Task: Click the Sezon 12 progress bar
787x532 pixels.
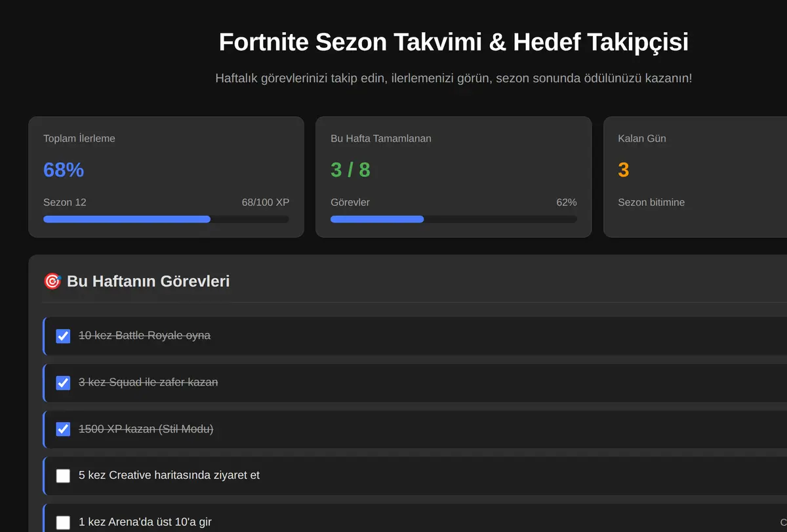Action: pos(166,219)
